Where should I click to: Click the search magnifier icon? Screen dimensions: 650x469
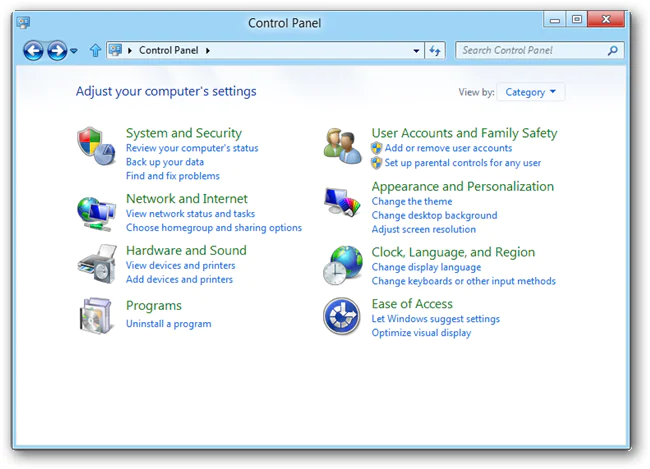click(613, 51)
